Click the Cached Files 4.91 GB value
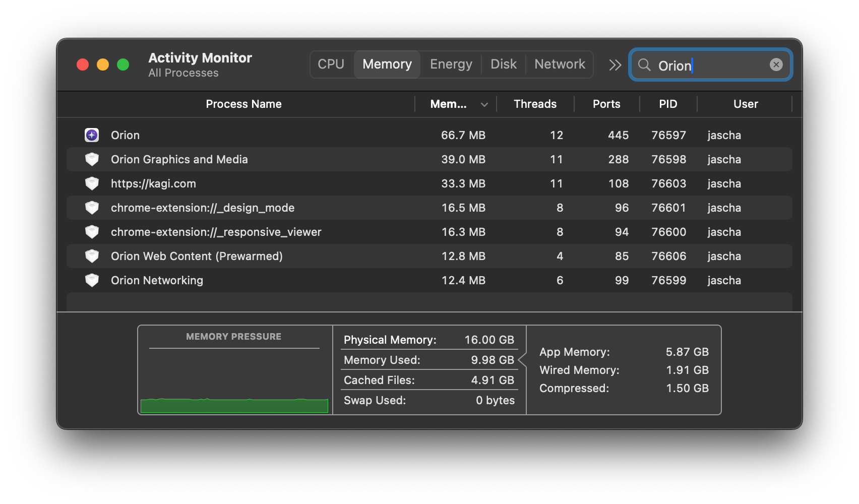Screen dimensions: 859x504 tap(493, 380)
